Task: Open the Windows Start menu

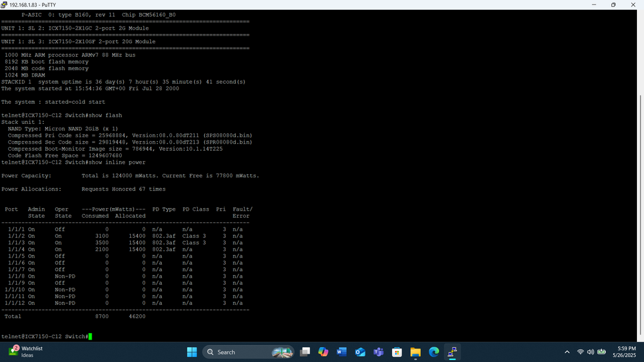Action: coord(192,352)
